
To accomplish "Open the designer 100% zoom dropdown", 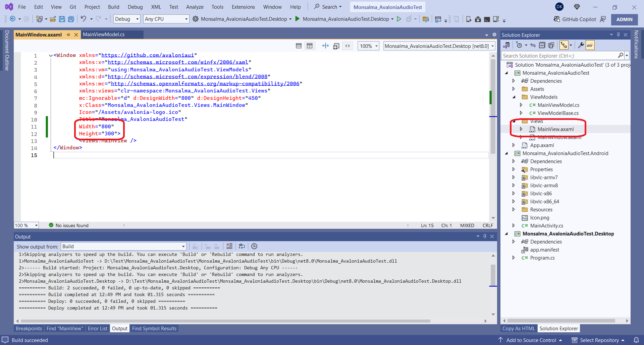I will [x=369, y=46].
